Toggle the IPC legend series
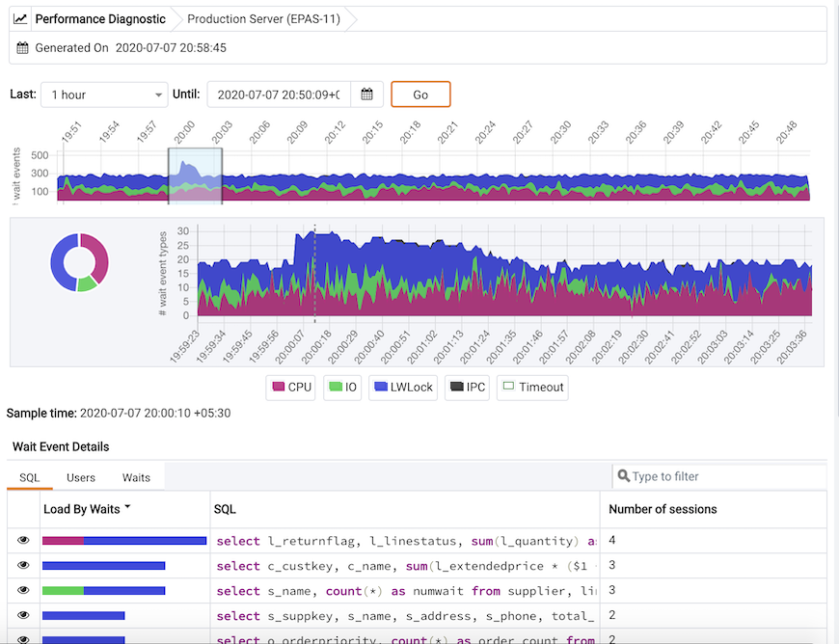Viewport: 839px width, 644px height. point(467,388)
